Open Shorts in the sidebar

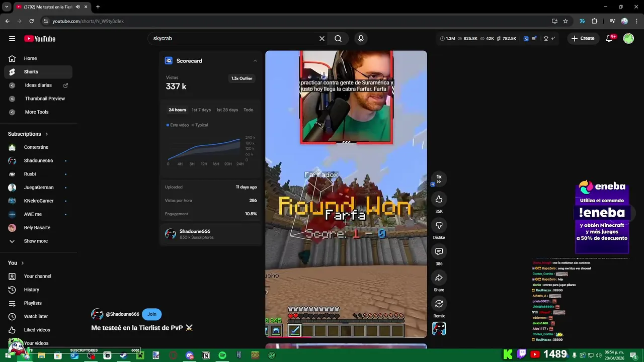tap(38, 72)
